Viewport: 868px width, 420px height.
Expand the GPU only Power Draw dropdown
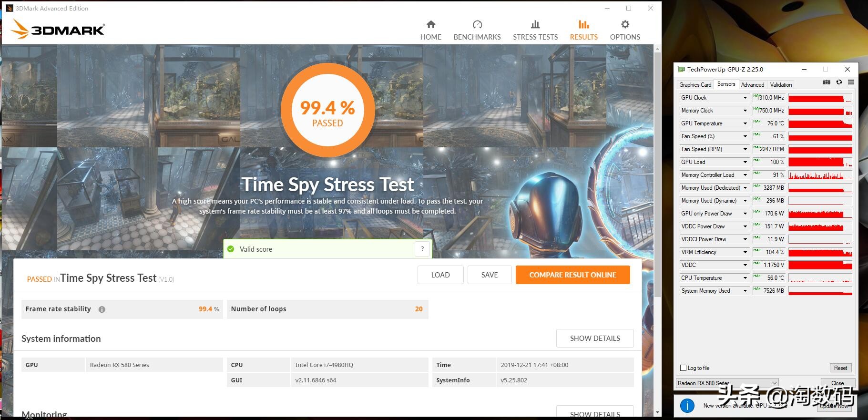[745, 214]
